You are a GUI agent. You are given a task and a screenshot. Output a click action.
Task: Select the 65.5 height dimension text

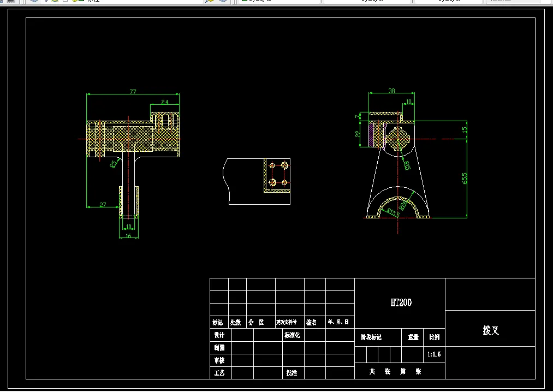[465, 178]
